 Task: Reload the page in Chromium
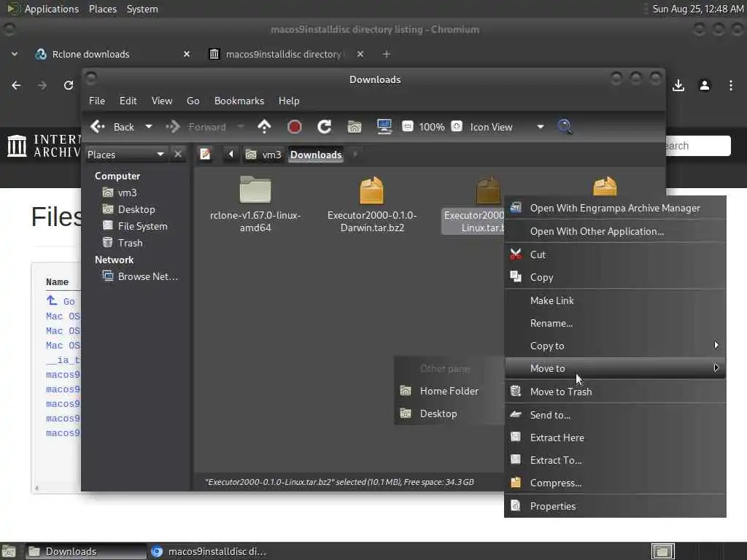coord(69,85)
